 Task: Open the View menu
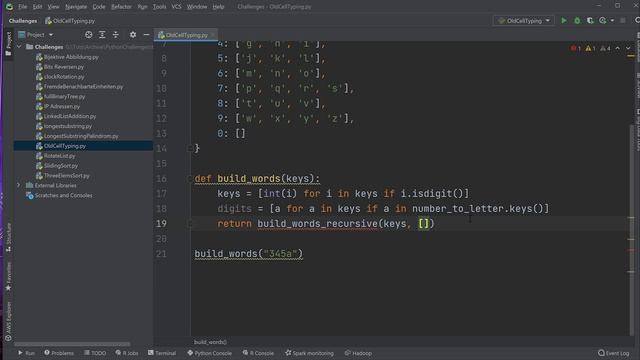[x=53, y=7]
